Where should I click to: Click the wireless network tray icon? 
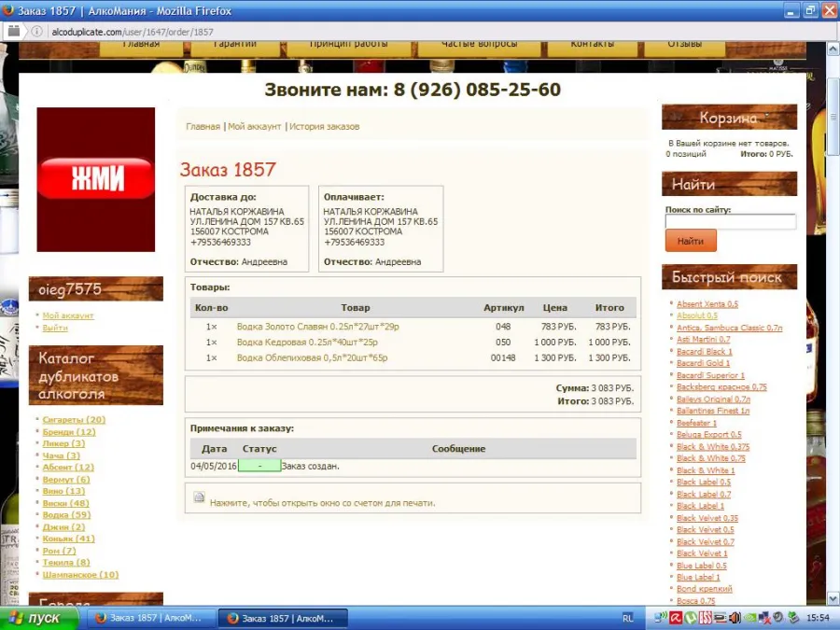pyautogui.click(x=661, y=618)
